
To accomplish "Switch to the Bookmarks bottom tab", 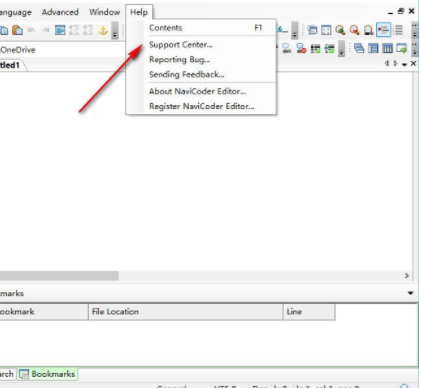I will pos(47,374).
